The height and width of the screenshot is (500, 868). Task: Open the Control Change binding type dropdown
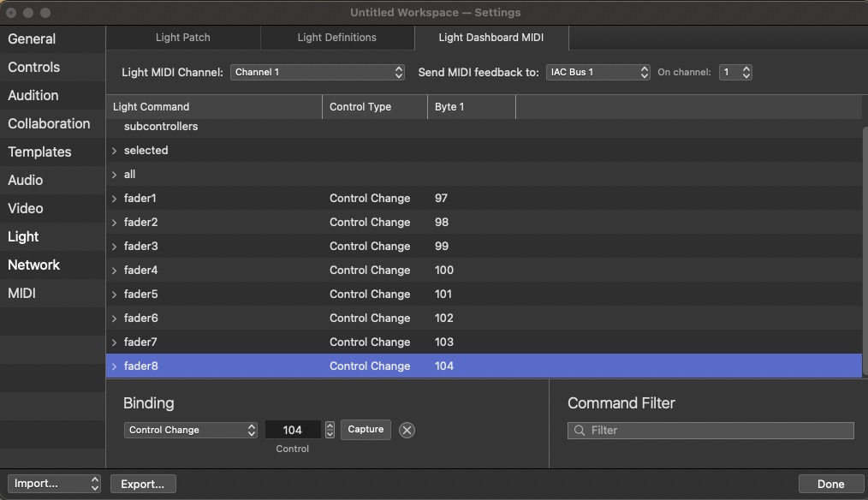tap(190, 430)
